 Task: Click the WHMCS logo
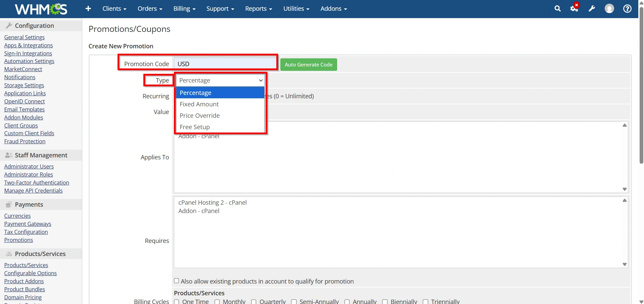point(41,9)
